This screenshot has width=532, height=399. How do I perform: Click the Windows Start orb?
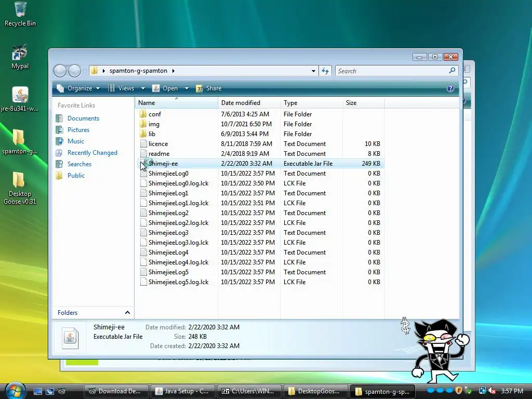[x=14, y=390]
